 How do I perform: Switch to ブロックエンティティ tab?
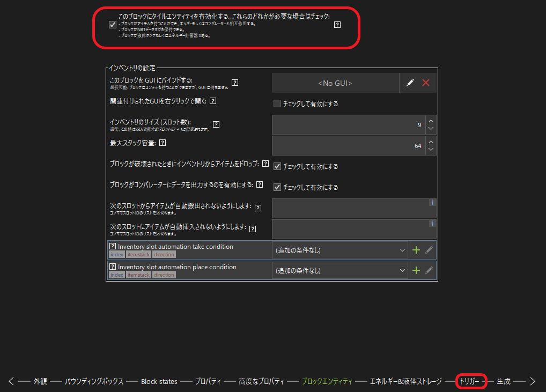tap(327, 382)
